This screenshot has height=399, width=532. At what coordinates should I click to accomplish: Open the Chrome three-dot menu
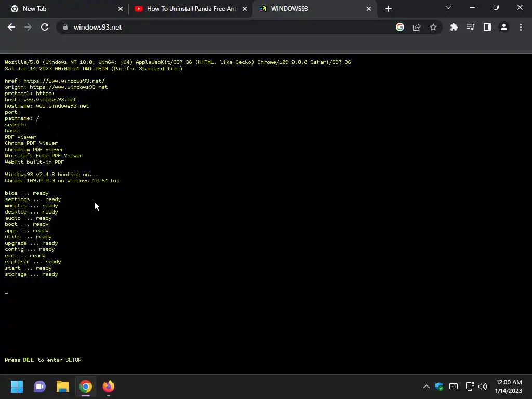[521, 27]
